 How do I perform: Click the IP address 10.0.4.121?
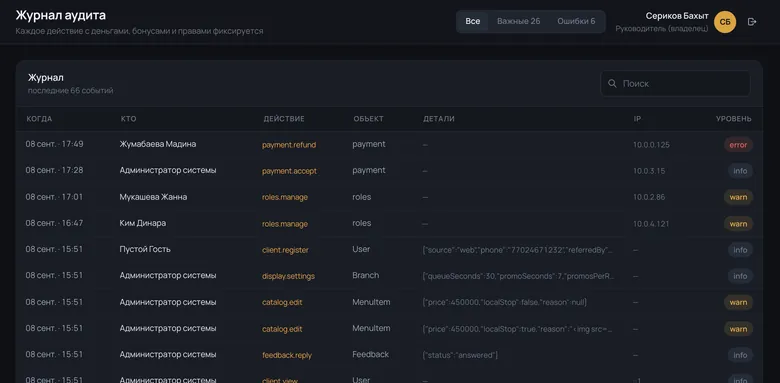coord(651,224)
